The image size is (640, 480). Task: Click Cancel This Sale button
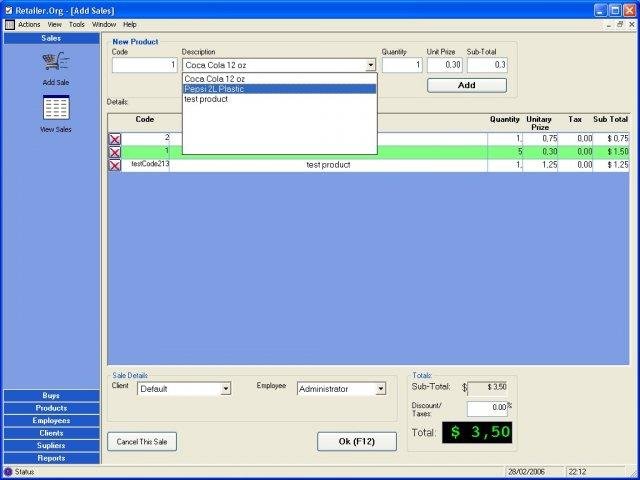click(142, 442)
